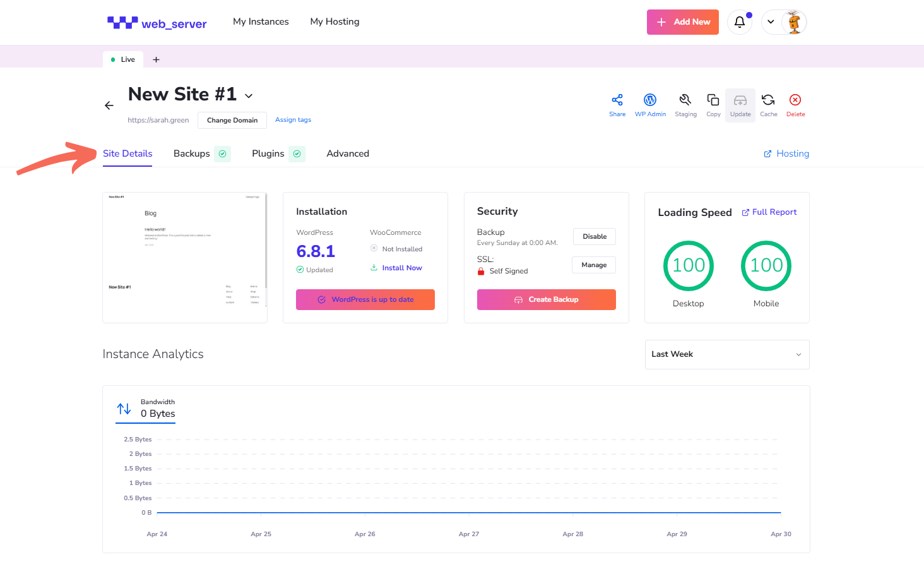Open the Advanced tab
Viewport: 924px width, 569px height.
[348, 153]
